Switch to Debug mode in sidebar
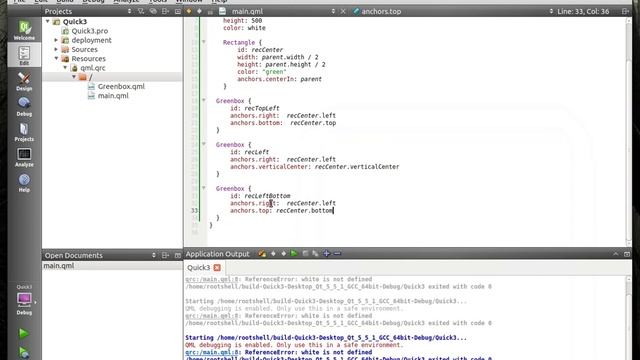Viewport: 640px width, 360px height. coord(24,107)
